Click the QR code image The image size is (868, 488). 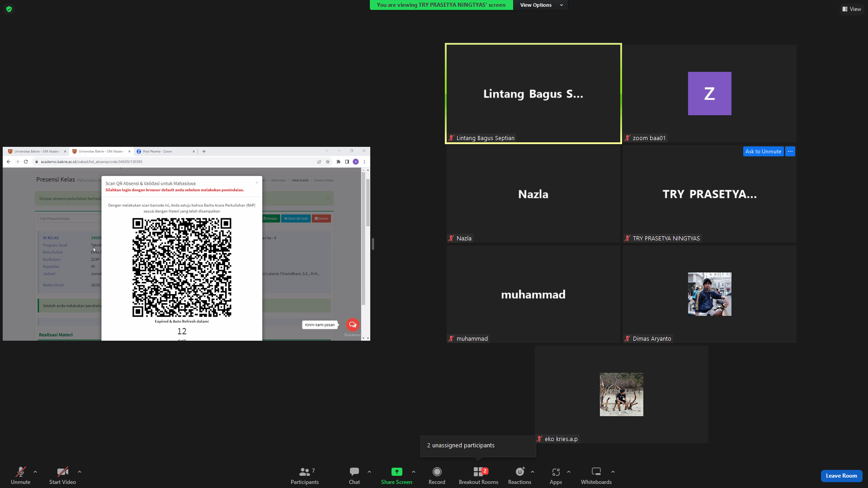click(182, 267)
